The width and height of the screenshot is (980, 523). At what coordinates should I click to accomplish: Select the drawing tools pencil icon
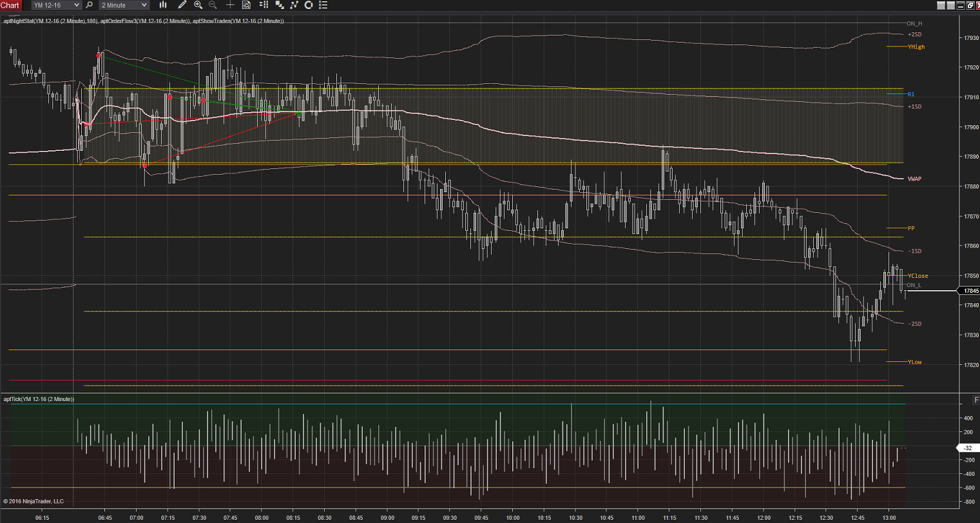click(182, 5)
